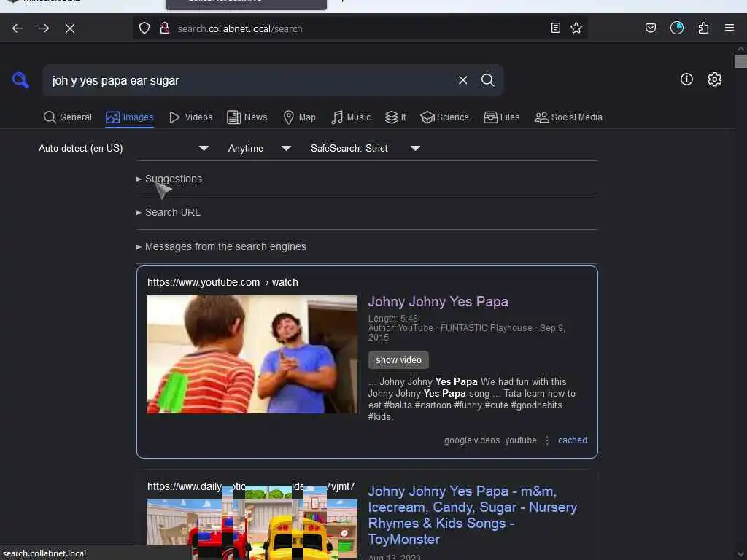
Task: Open the Auto-detect (en-US) language dropdown
Action: click(x=123, y=149)
